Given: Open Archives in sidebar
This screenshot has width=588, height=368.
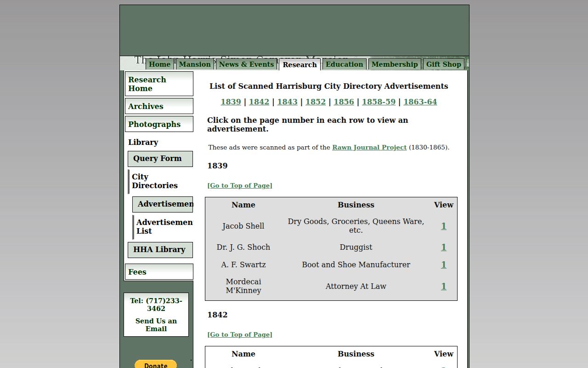Looking at the screenshot, I should point(159,106).
